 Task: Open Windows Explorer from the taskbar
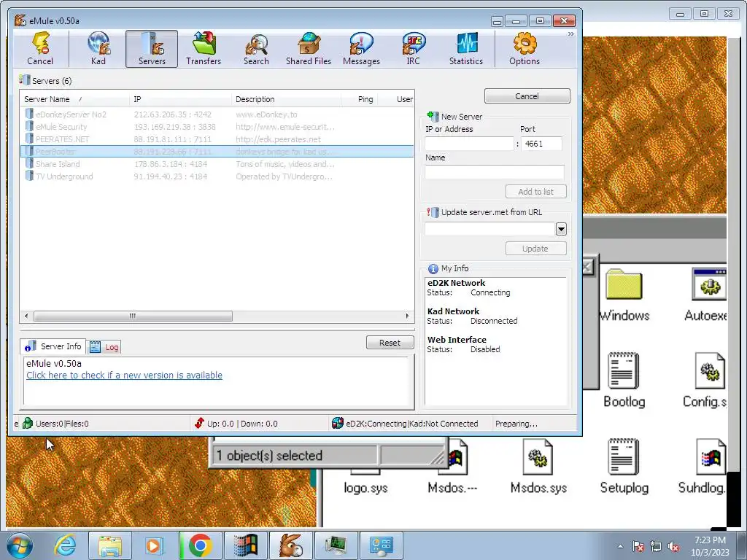pyautogui.click(x=110, y=545)
